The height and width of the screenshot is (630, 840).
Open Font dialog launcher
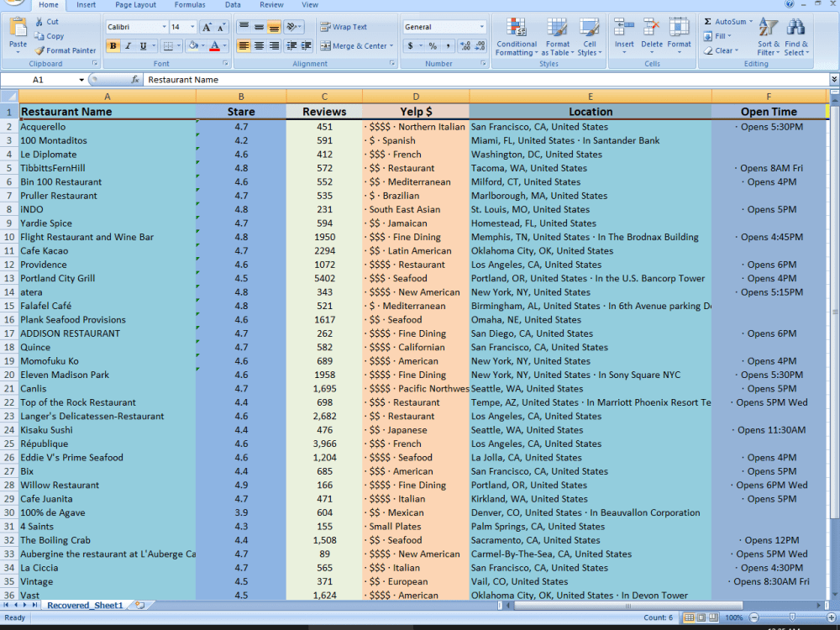point(225,64)
